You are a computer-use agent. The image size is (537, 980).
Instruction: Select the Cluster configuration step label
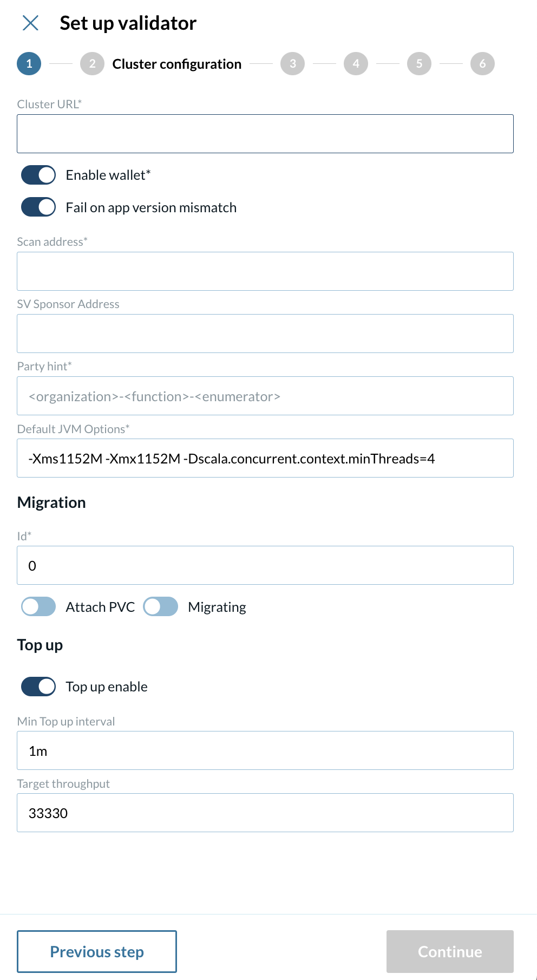(176, 63)
